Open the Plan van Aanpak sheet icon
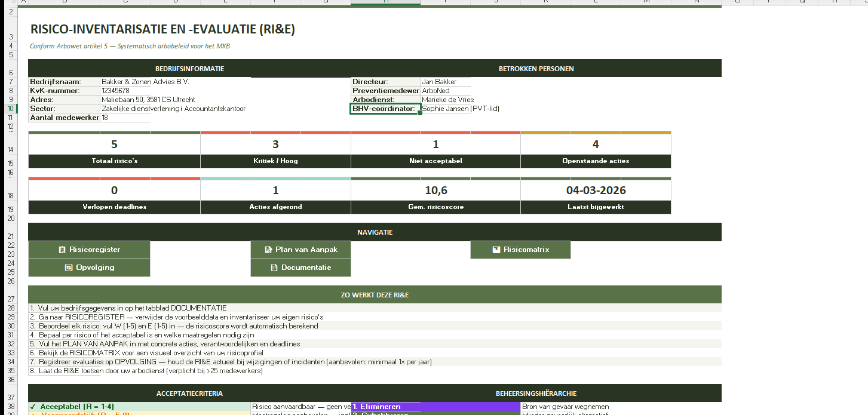Screen dimensions: 868x415 point(269,250)
